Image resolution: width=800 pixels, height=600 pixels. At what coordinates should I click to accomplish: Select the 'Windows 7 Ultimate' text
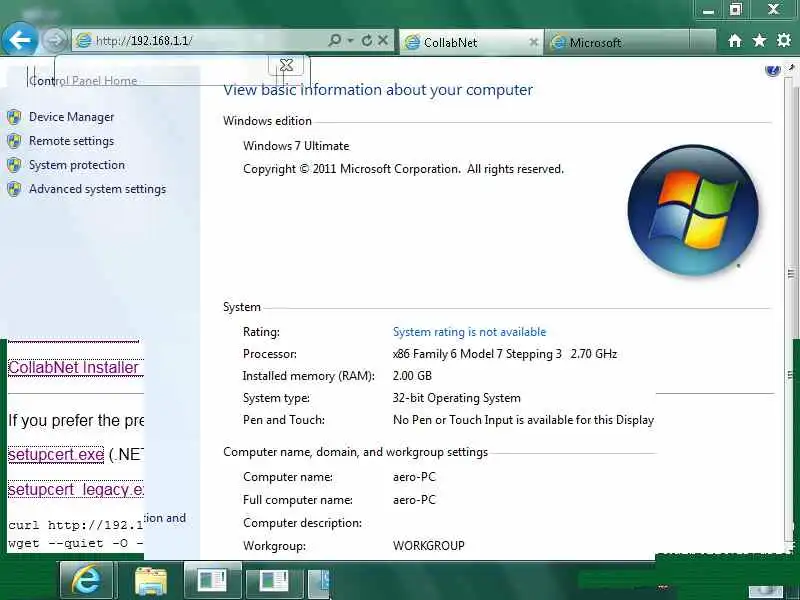(296, 146)
